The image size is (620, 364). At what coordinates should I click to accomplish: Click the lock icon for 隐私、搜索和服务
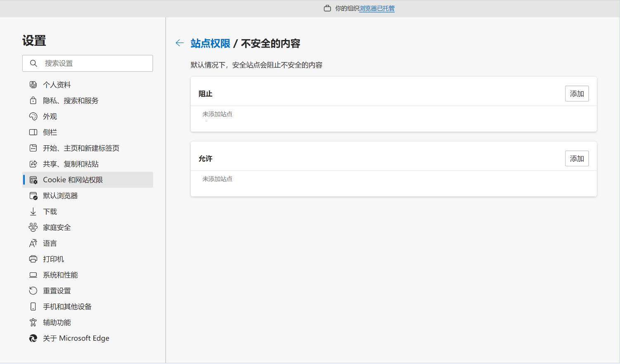(x=33, y=100)
